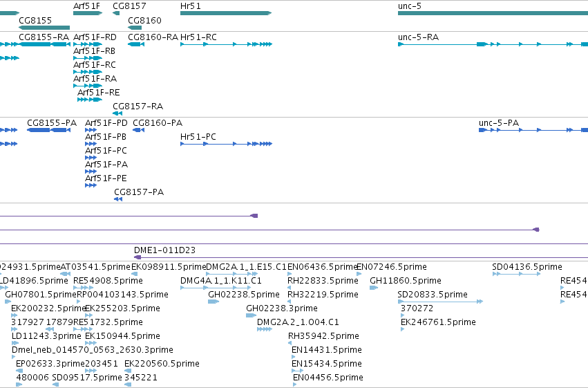The width and height of the screenshot is (588, 388).
Task: Click the Arf51F-PA protein label
Action: click(x=106, y=165)
